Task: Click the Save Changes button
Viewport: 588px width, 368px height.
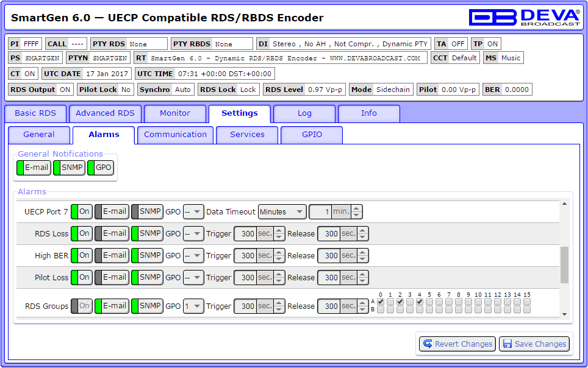Action: [534, 344]
